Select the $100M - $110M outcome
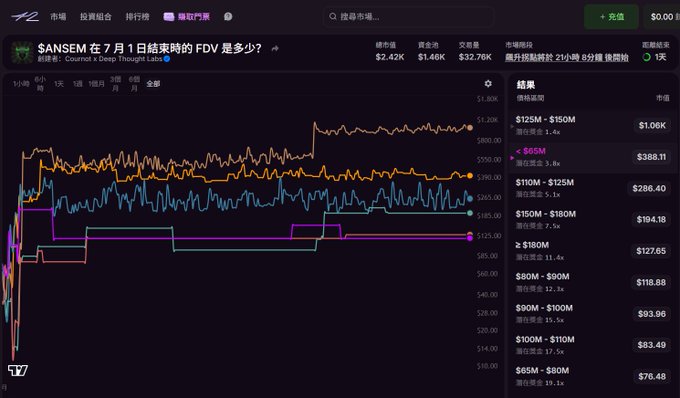The image size is (680, 398). pyautogui.click(x=592, y=345)
